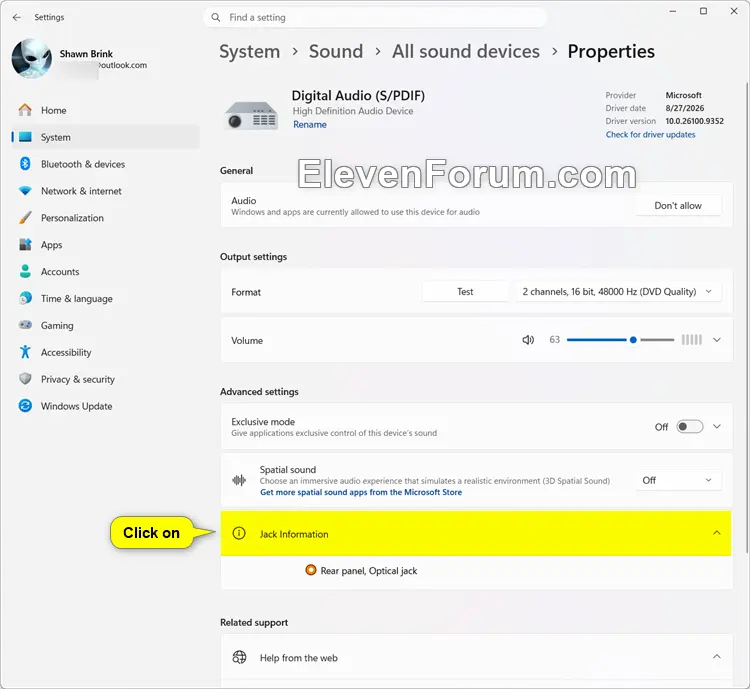This screenshot has height=689, width=750.
Task: Click the Time & language globe clock icon
Action: 25,298
